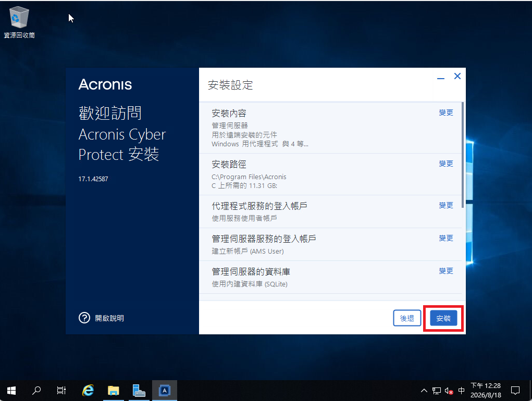Image resolution: width=532 pixels, height=401 pixels.
Task: Open File Explorer from taskbar
Action: coord(113,391)
